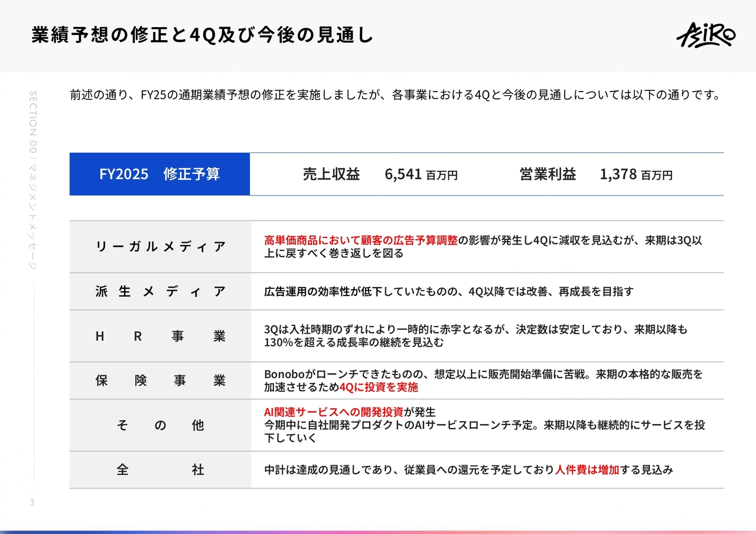This screenshot has height=534, width=756.
Task: Click the slide title 業績予想の修正と4Q及び今後の見通し
Action: 202,35
